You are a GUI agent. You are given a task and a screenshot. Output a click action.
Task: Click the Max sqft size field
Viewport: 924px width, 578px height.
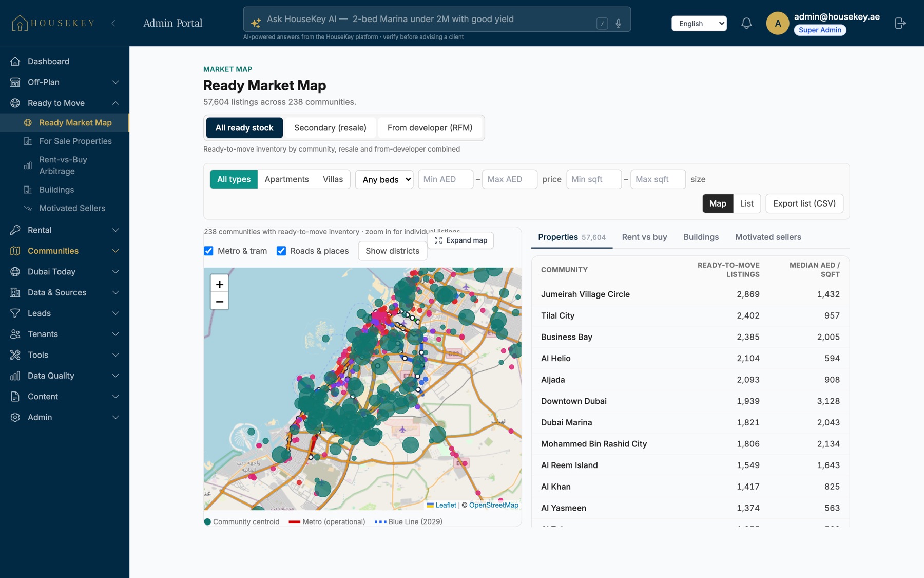658,179
